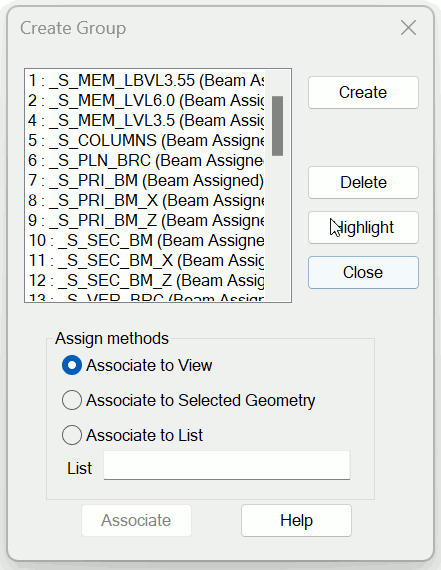Select the _S_SEC_BM group entry

[x=146, y=241]
